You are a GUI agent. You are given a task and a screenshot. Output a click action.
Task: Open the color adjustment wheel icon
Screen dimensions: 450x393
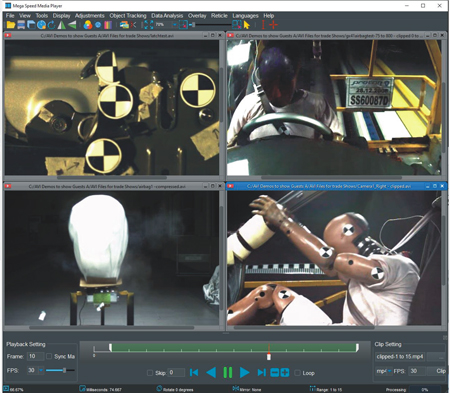pos(88,25)
